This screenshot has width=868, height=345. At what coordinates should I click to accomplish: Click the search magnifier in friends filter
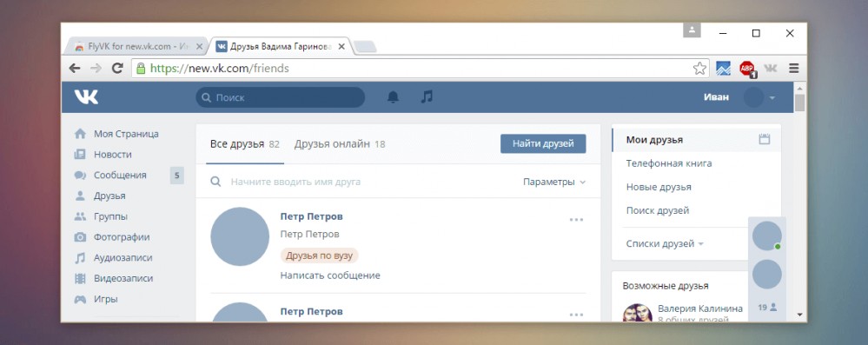(x=215, y=182)
